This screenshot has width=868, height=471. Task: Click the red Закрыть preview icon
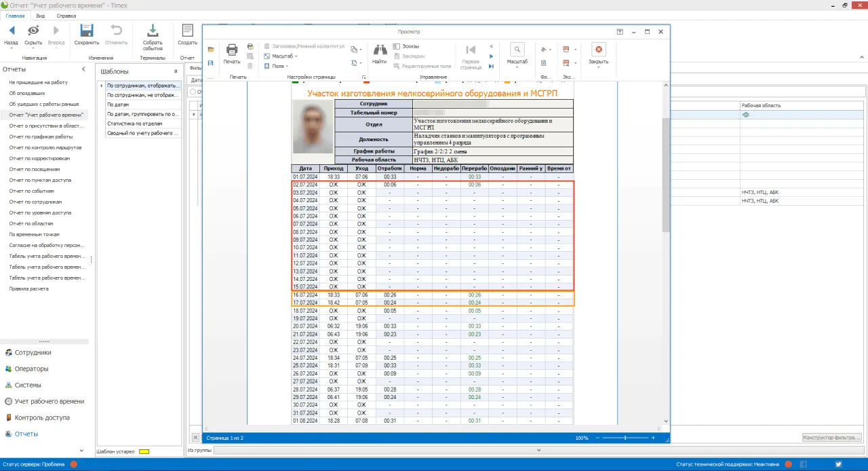tap(598, 50)
